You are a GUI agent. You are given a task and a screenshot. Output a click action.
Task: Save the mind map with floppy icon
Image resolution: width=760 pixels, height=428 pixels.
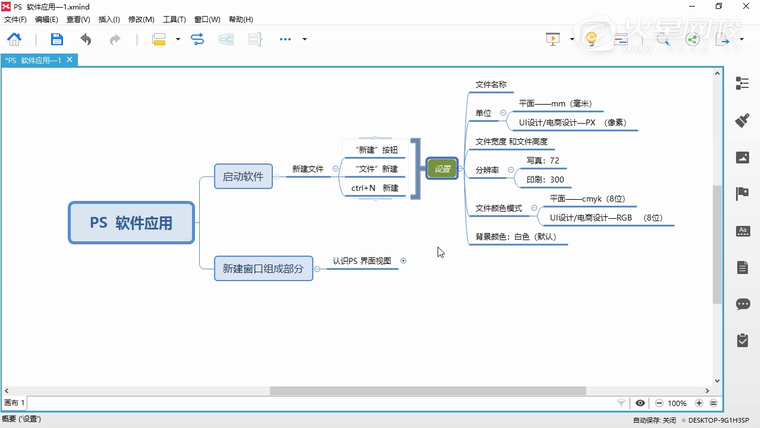tap(57, 39)
